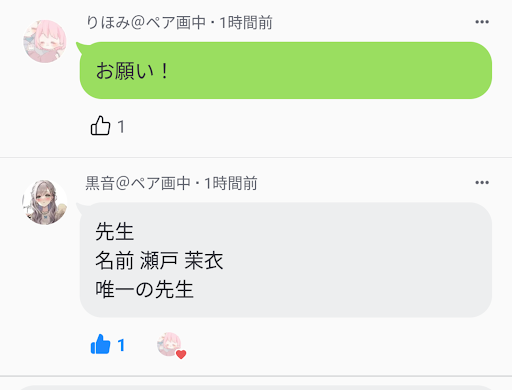Click the partially visible bubble at the bottom

coord(256,388)
